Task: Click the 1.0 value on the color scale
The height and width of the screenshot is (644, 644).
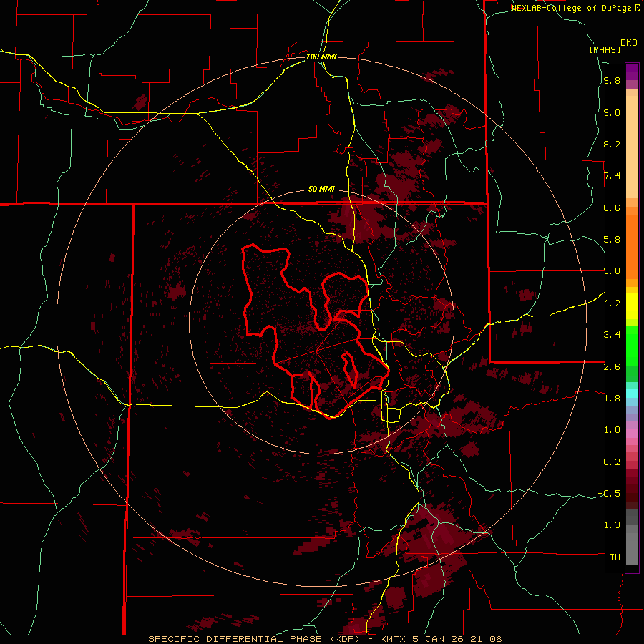Action: coord(612,430)
